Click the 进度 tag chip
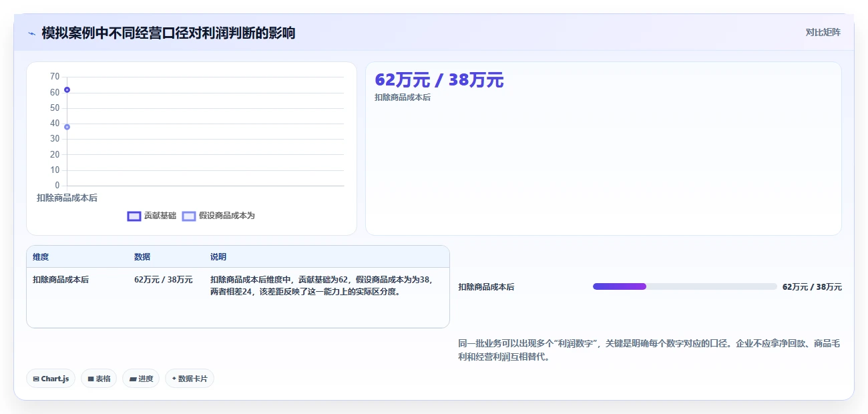Screen dimensions: 868x414 141,379
